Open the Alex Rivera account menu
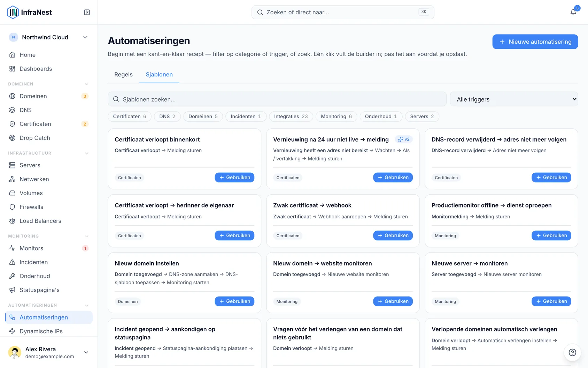The height and width of the screenshot is (368, 588). click(x=49, y=352)
